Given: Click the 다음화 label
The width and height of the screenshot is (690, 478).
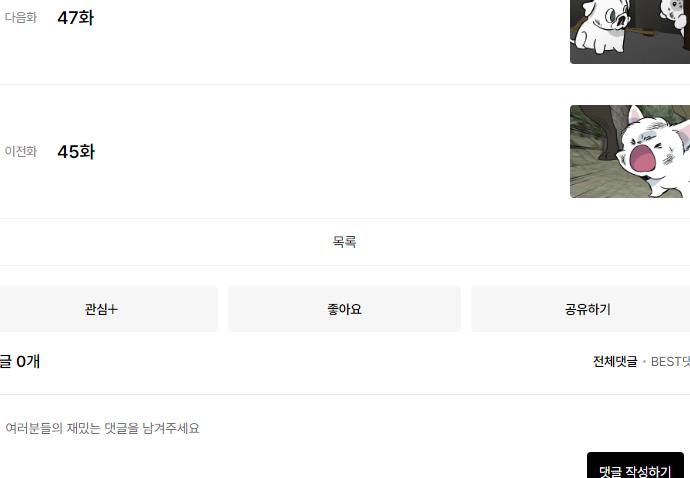Looking at the screenshot, I should [21, 18].
